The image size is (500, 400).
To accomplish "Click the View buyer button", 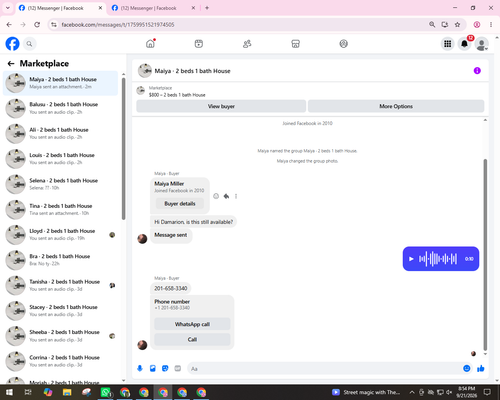I will (221, 106).
